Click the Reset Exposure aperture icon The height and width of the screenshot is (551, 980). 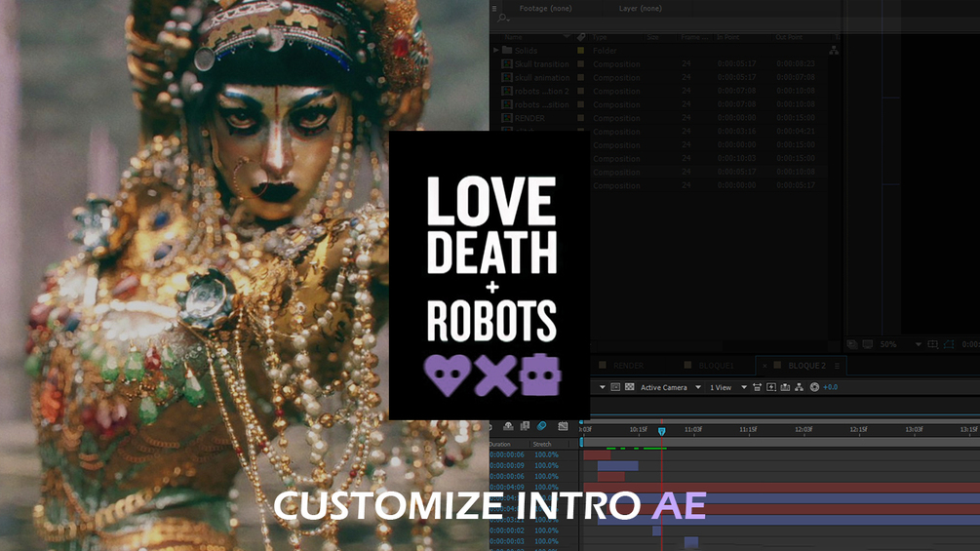814,387
